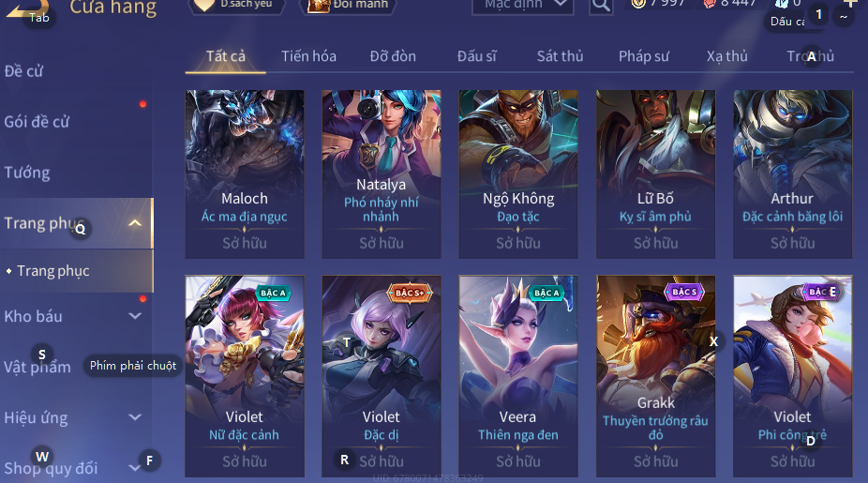Click the Bậc S+ badge on Violet Đặc dị
Viewport: 868px width, 483px height.
point(410,293)
